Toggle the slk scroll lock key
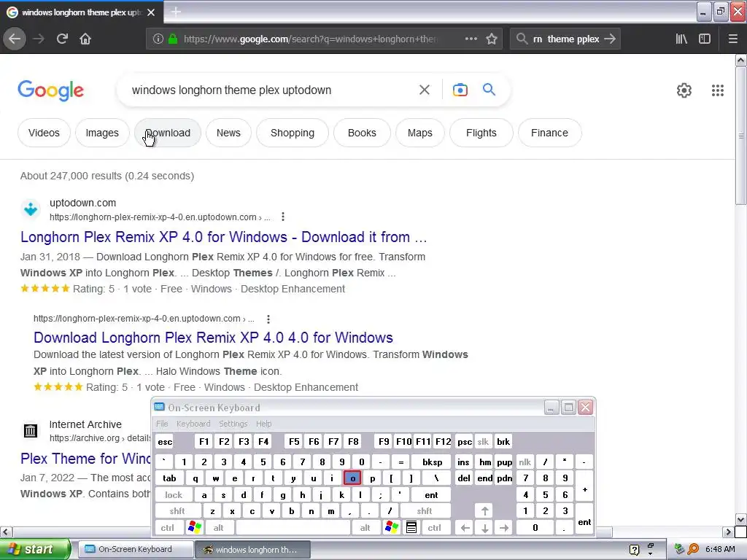This screenshot has height=560, width=747. [x=483, y=442]
